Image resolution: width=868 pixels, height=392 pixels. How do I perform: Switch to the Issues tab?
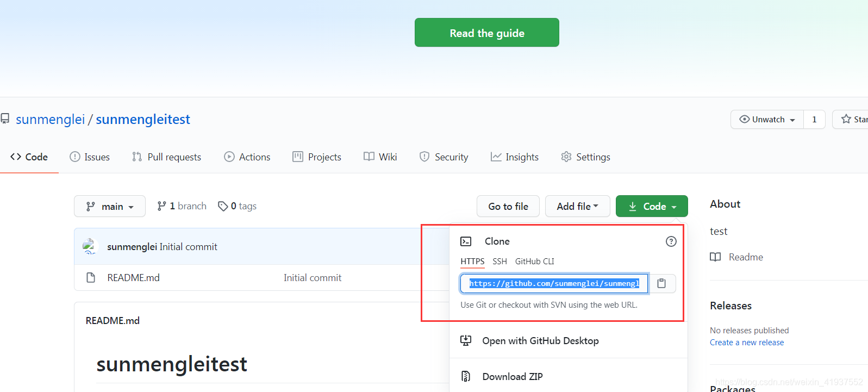click(90, 157)
